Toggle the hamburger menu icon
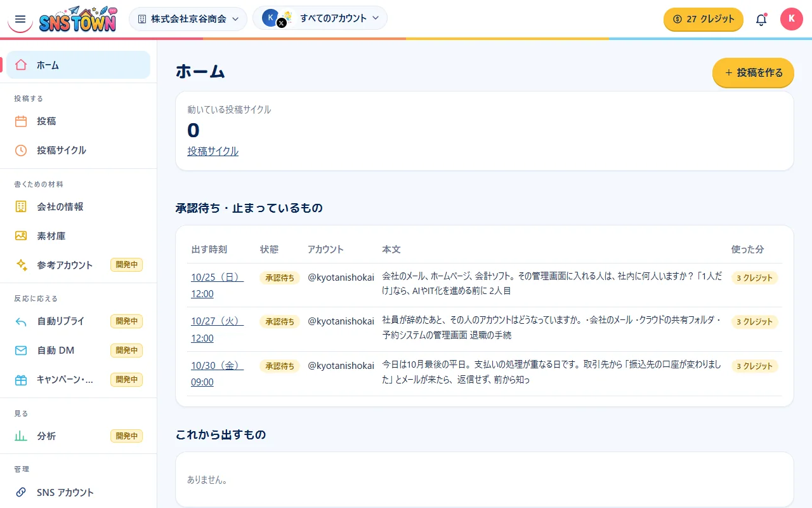Image resolution: width=812 pixels, height=508 pixels. point(20,19)
